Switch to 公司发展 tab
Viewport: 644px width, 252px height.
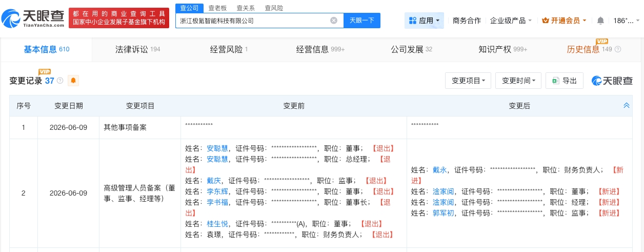tap(412, 49)
